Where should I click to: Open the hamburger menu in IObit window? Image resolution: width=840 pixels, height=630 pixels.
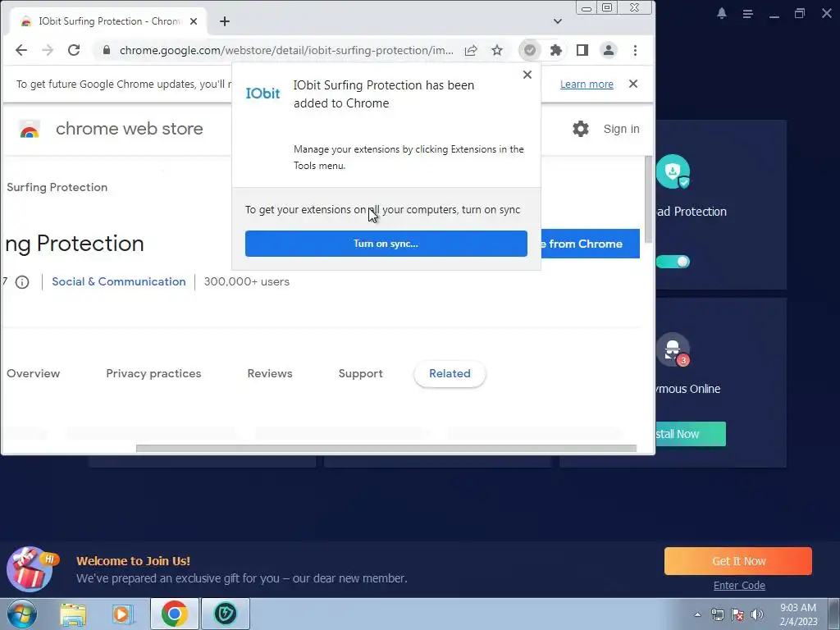(x=748, y=14)
